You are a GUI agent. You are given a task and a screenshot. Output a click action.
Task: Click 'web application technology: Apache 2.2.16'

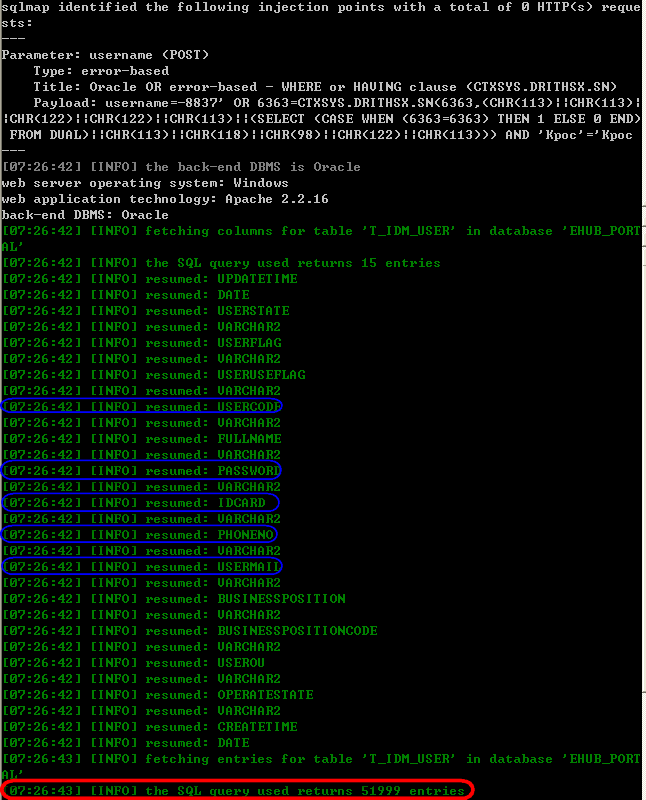tap(165, 199)
